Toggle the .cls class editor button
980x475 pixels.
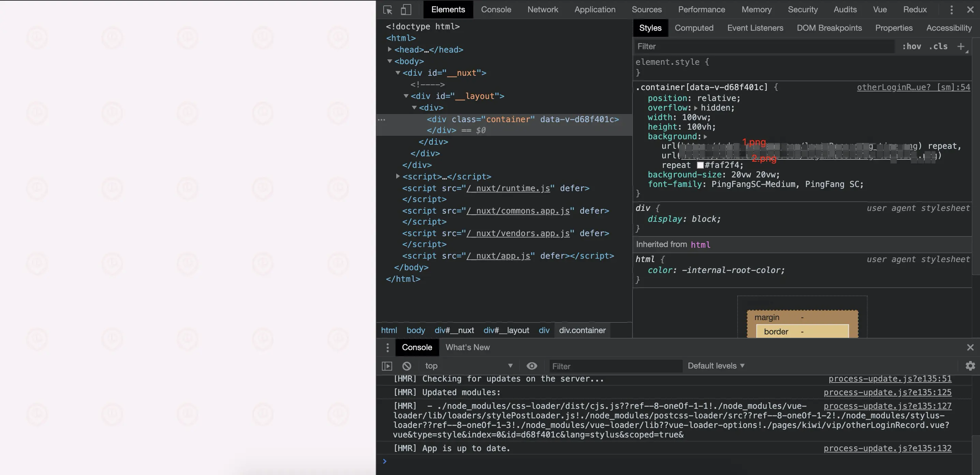938,46
